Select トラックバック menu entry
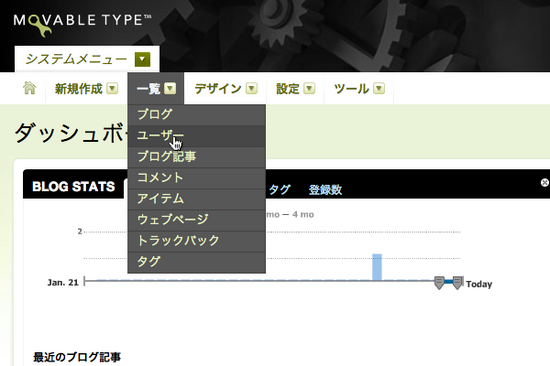The image size is (550, 366). pos(196,241)
